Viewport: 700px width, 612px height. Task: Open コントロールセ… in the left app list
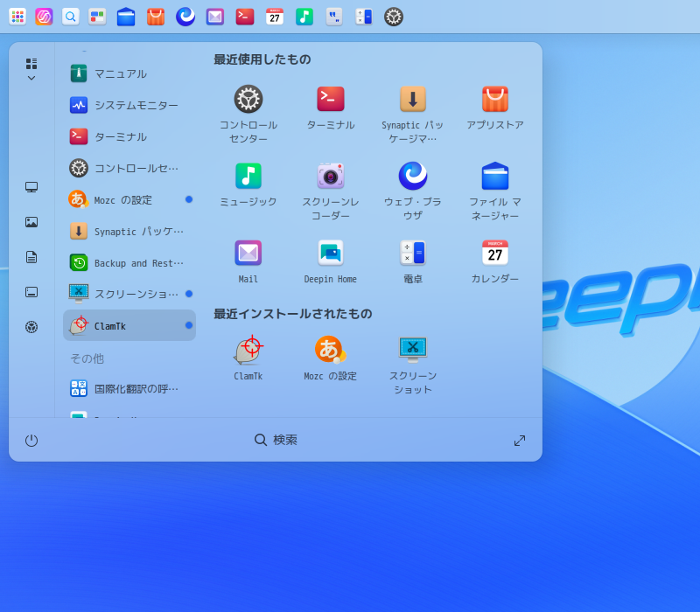(129, 168)
